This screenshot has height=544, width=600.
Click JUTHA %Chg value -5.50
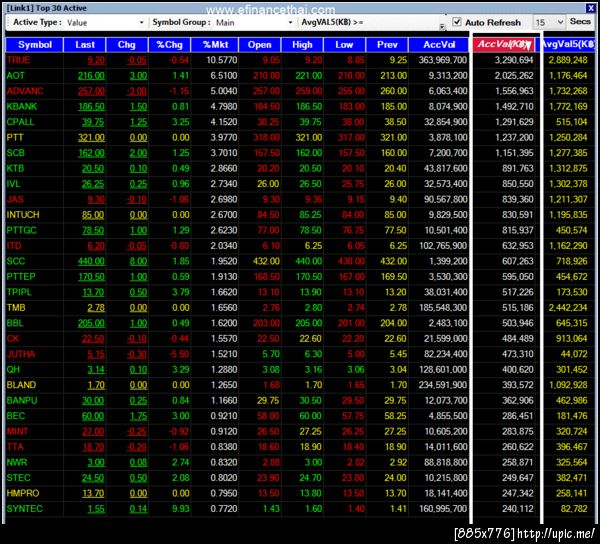click(178, 354)
